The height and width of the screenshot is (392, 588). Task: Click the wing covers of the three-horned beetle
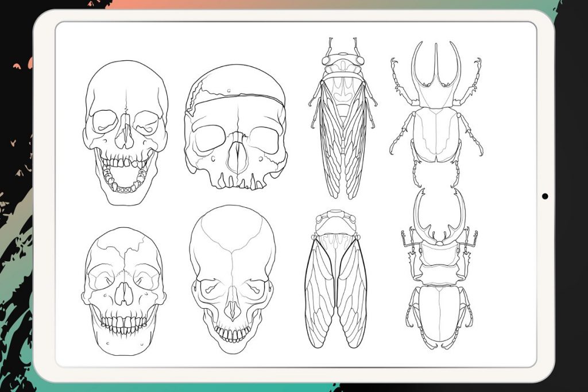436,134
